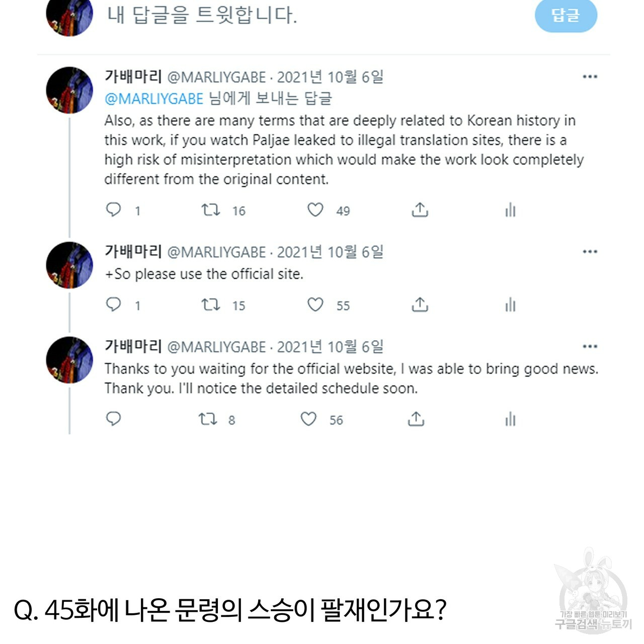The height and width of the screenshot is (644, 644).
Task: Like the tweet with 49 likes
Action: pos(315,209)
